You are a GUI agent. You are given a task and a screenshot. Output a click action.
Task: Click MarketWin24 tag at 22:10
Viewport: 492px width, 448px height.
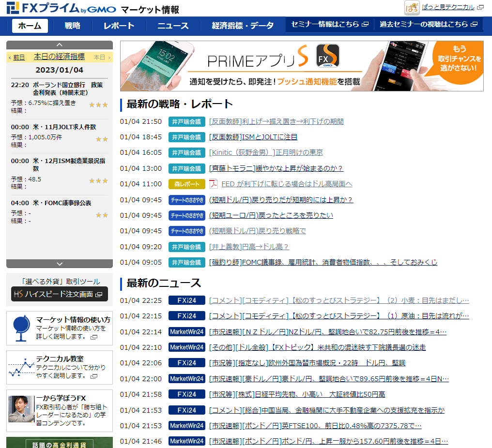tap(187, 347)
